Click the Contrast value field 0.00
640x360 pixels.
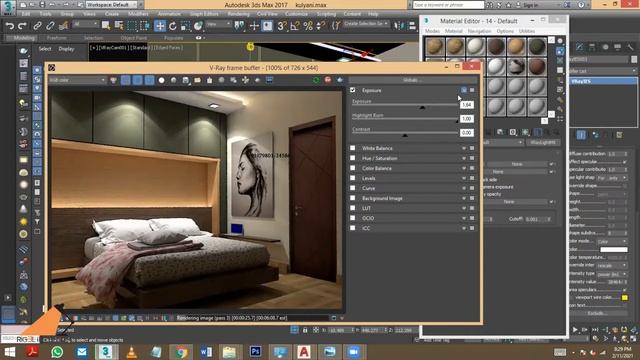point(467,133)
